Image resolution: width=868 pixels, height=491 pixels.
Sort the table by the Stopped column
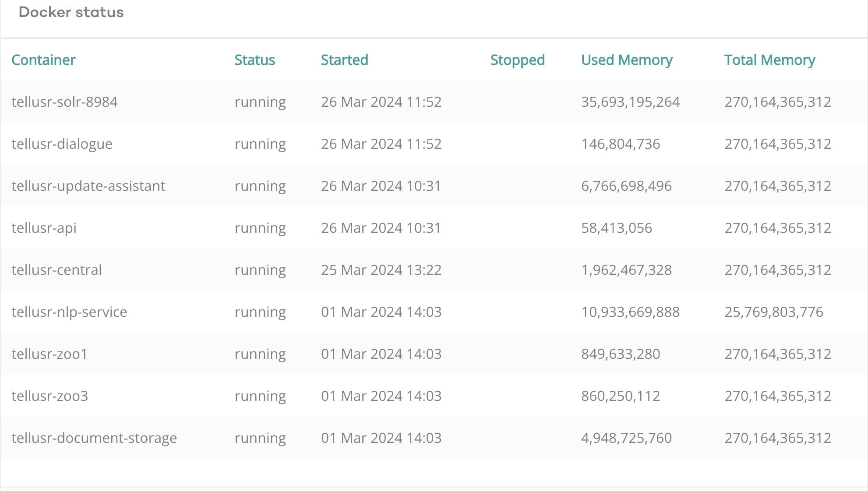[x=517, y=60]
